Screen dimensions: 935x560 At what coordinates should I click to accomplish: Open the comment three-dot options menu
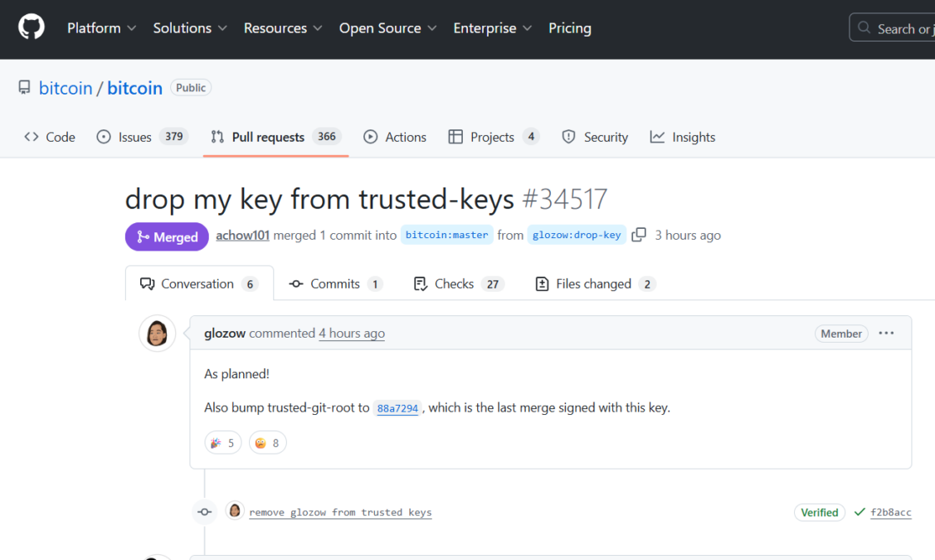886,334
